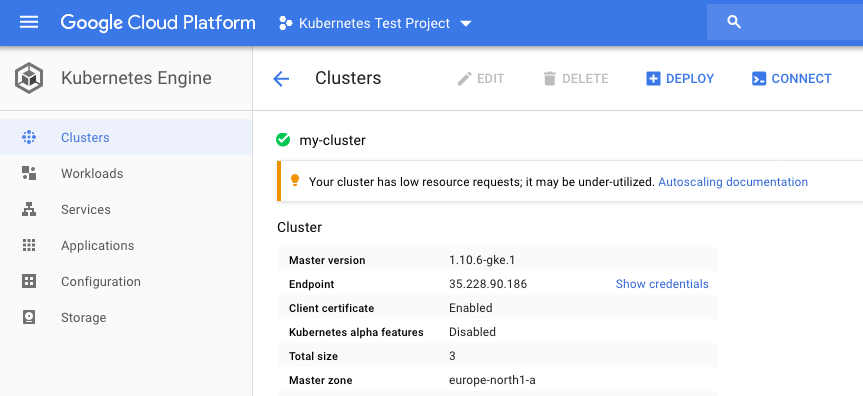Viewport: 863px width, 396px height.
Task: Open the Autoscaling documentation link
Action: tap(733, 182)
